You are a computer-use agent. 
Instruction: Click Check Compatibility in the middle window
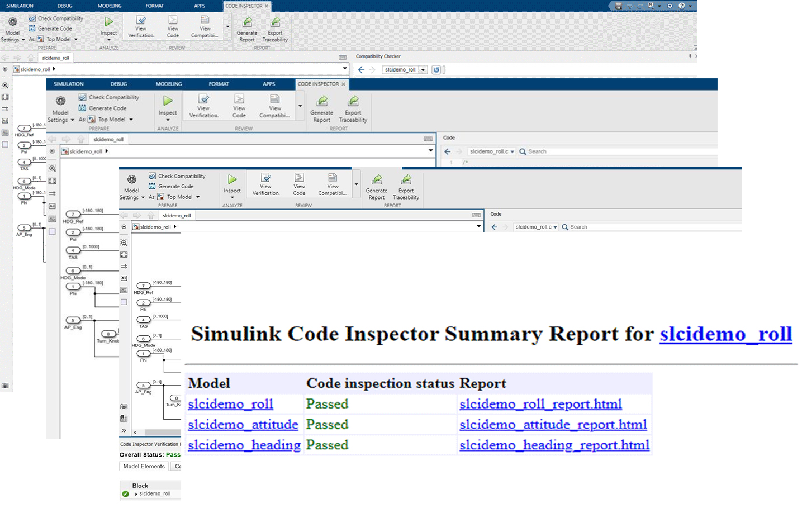[x=109, y=97]
